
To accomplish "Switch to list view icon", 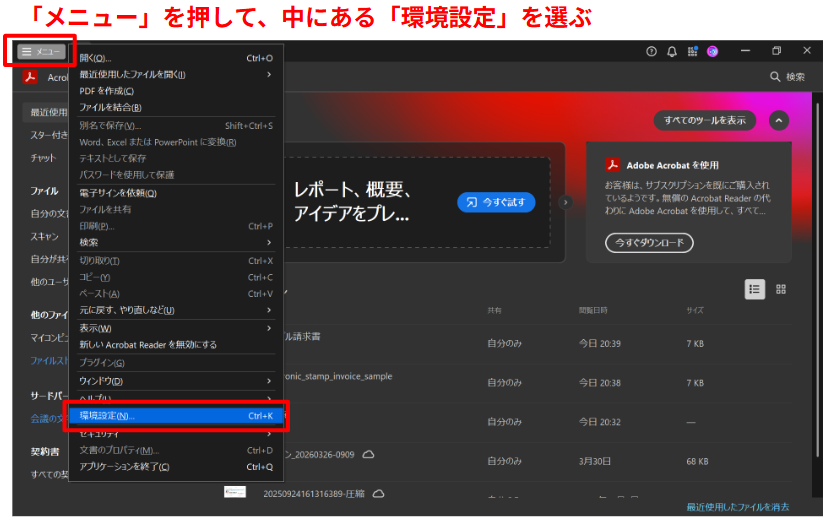I will point(754,289).
